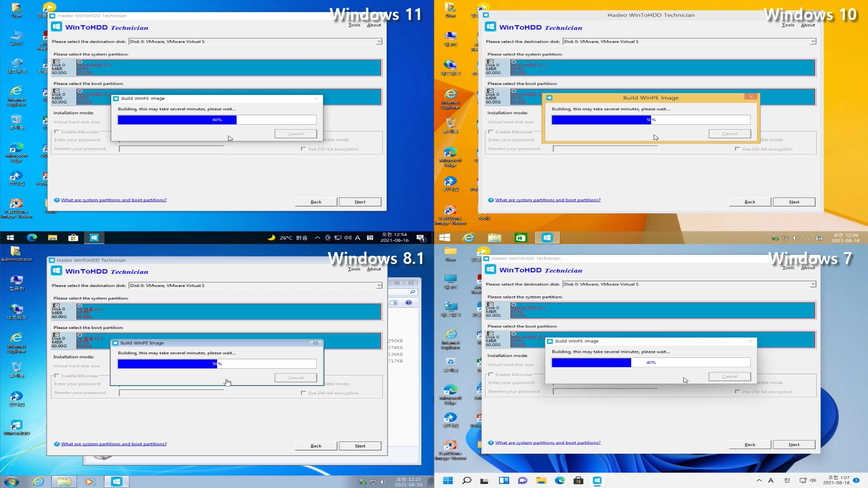Viewport: 868px width, 488px height.
Task: Expand destination disk dropdown in Windows 11 pane
Action: 379,42
